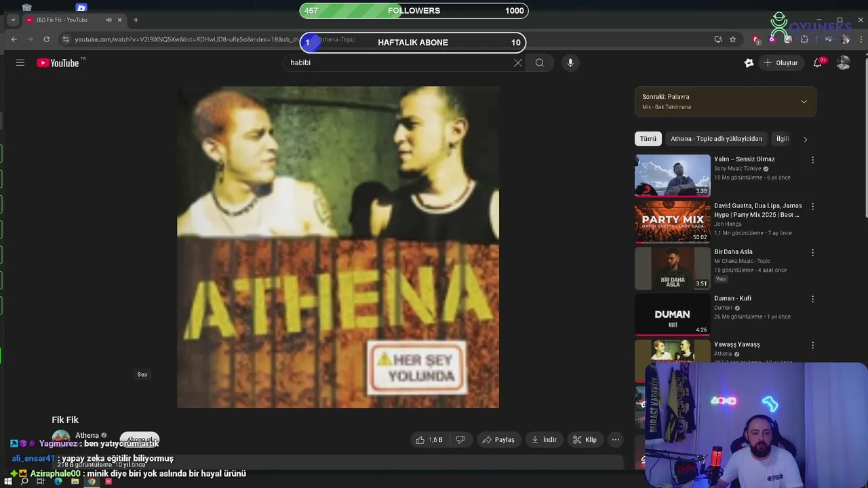Bookmark this page with the star
The image size is (868, 488).
click(732, 39)
